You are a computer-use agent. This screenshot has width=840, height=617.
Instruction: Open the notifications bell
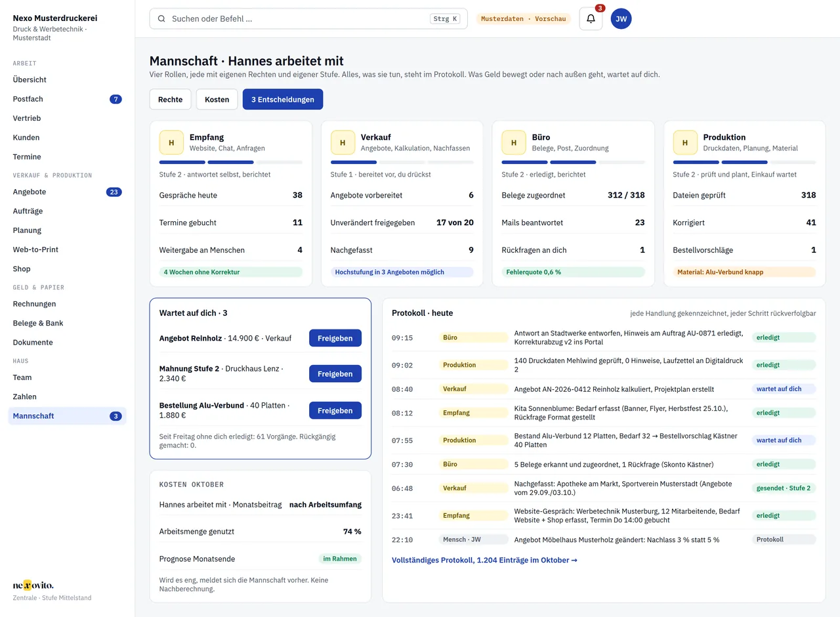(x=591, y=19)
